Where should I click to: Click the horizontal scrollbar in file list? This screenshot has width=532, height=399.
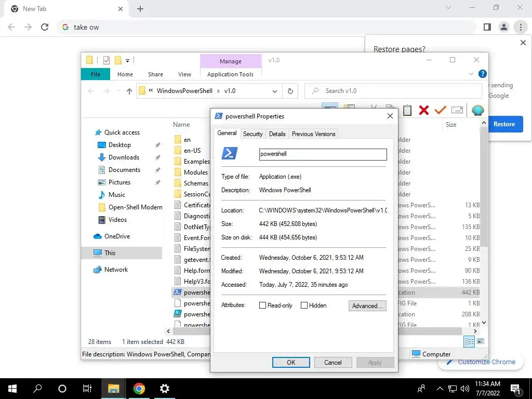coord(317,331)
